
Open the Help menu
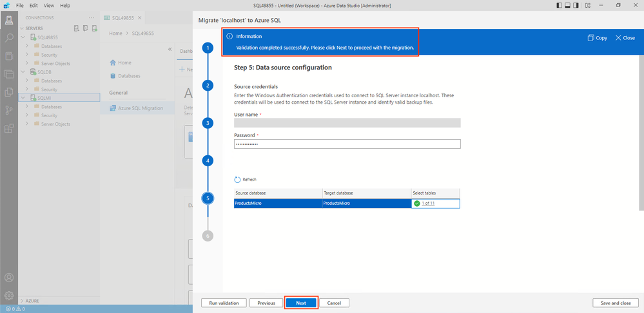coord(65,6)
